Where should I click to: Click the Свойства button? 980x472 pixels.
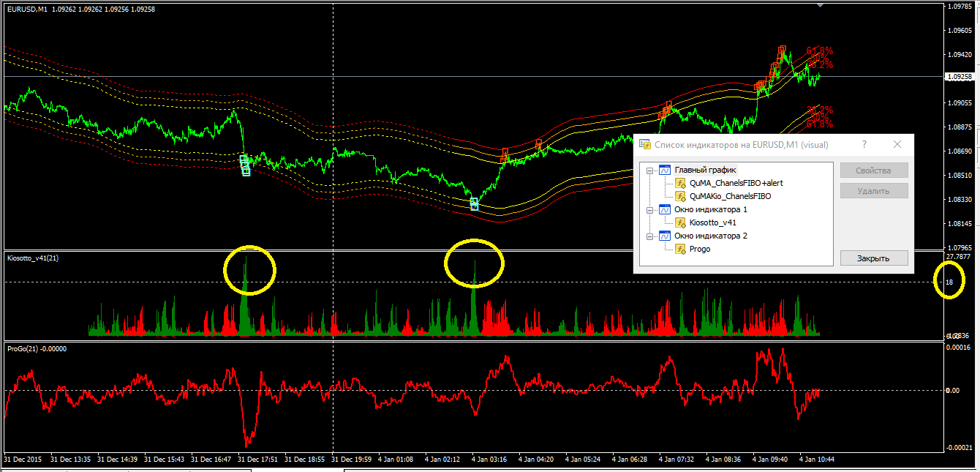874,171
